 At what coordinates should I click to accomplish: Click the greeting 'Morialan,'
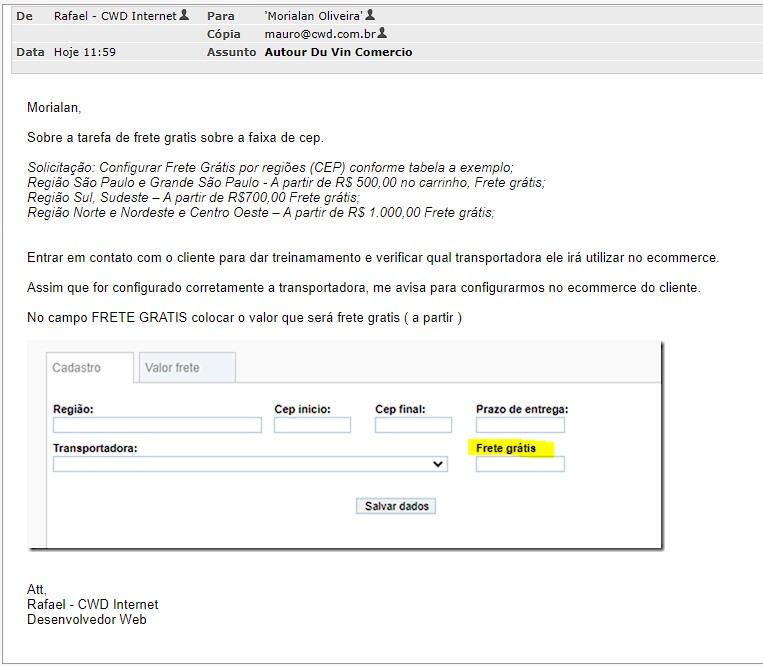click(x=54, y=108)
